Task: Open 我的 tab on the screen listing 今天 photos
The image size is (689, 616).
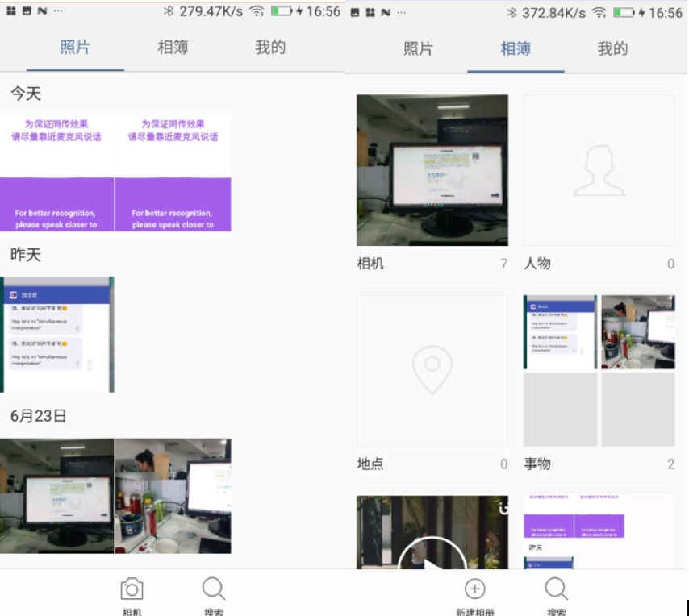Action: [271, 48]
